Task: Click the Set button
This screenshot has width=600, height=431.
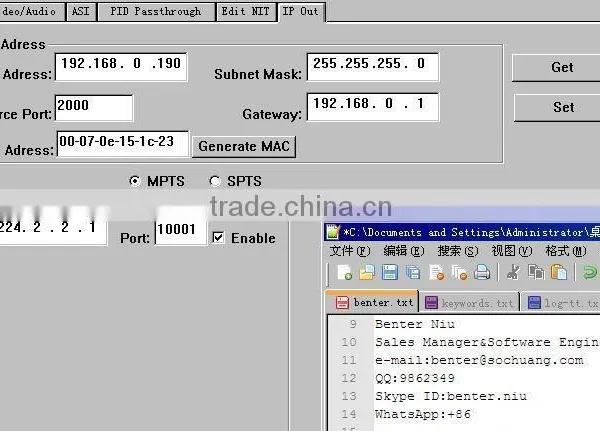Action: point(562,107)
